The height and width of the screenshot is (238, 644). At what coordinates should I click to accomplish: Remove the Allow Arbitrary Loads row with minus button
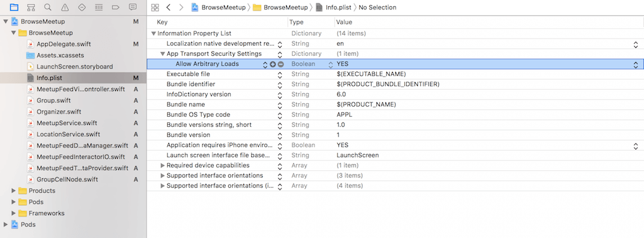280,64
